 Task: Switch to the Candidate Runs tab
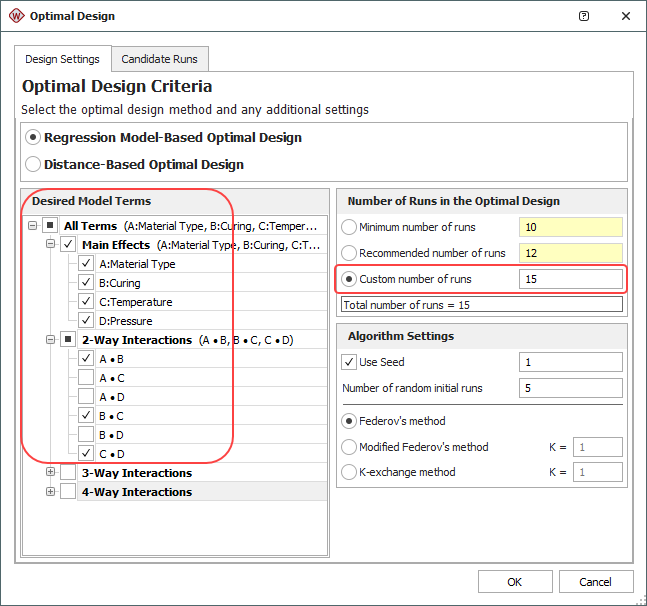pos(160,59)
